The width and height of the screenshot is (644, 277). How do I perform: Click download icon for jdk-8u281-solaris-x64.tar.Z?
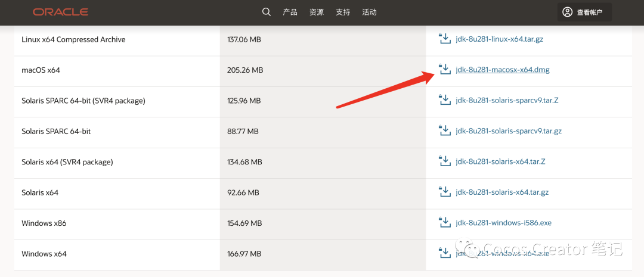click(445, 161)
